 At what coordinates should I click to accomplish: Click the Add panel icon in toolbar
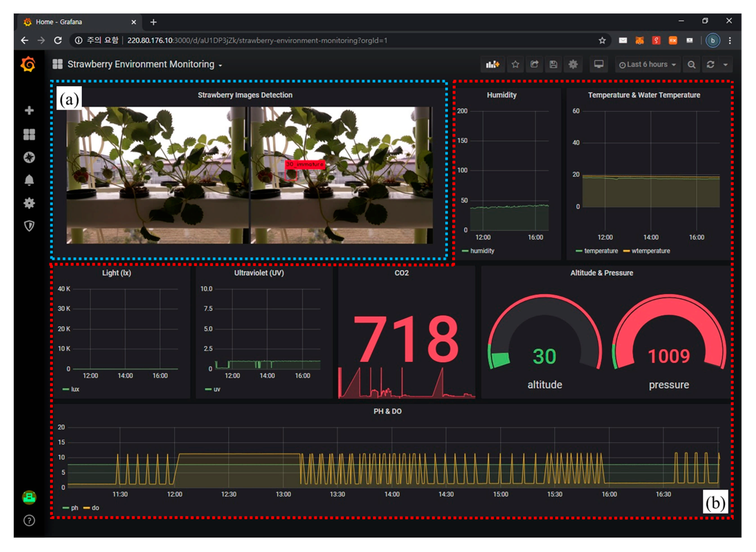[x=492, y=64]
